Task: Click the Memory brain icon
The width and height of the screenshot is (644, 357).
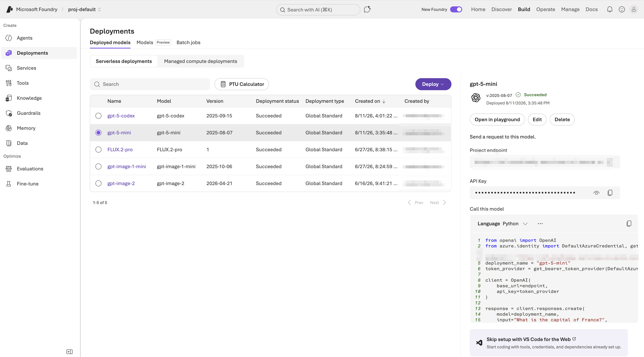Action: tap(9, 128)
